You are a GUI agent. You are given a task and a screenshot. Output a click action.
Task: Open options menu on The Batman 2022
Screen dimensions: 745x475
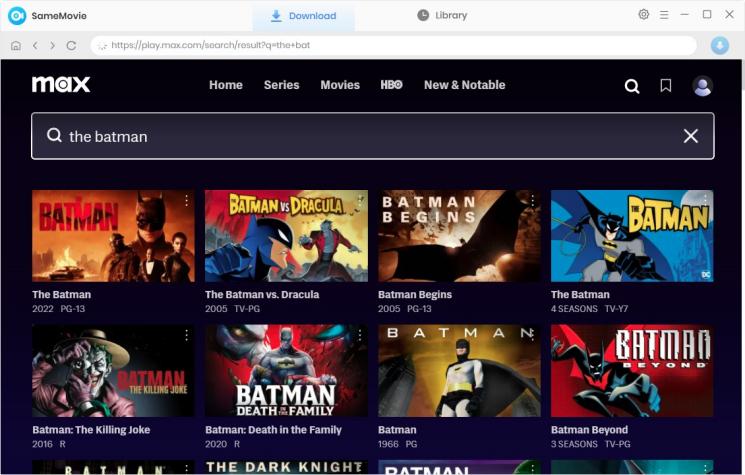pyautogui.click(x=186, y=200)
